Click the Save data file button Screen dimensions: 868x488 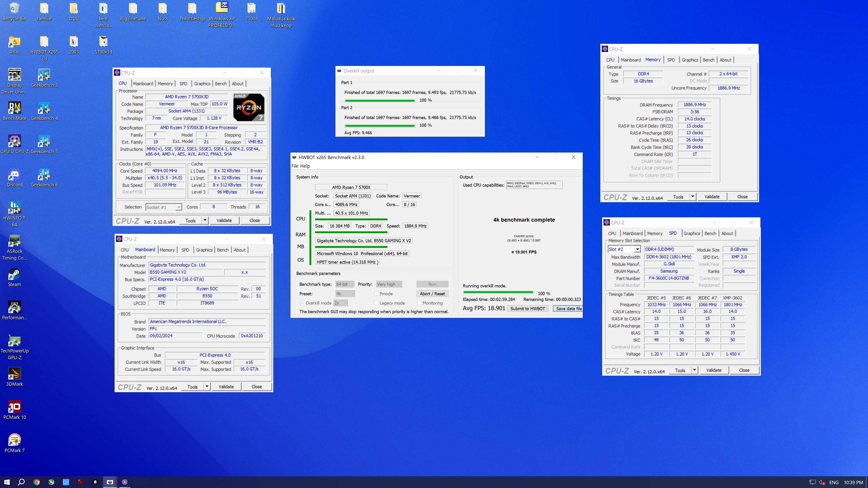(x=568, y=308)
